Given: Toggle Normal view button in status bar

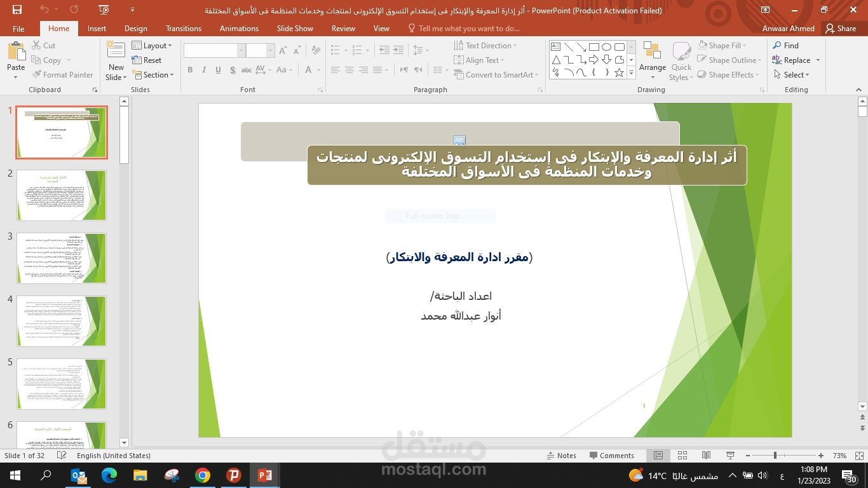Looking at the screenshot, I should coord(658,456).
